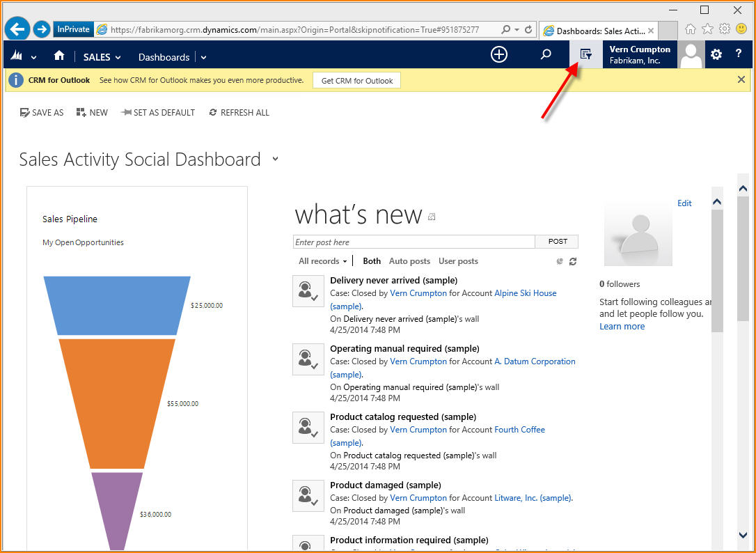Pop out the what's new feed
The height and width of the screenshot is (553, 756).
pos(432,217)
